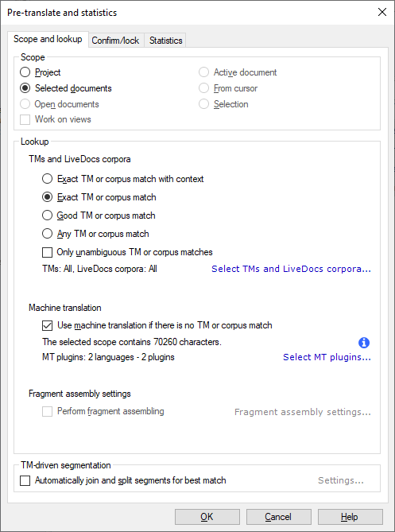Open the Select MT plugins link

327,357
